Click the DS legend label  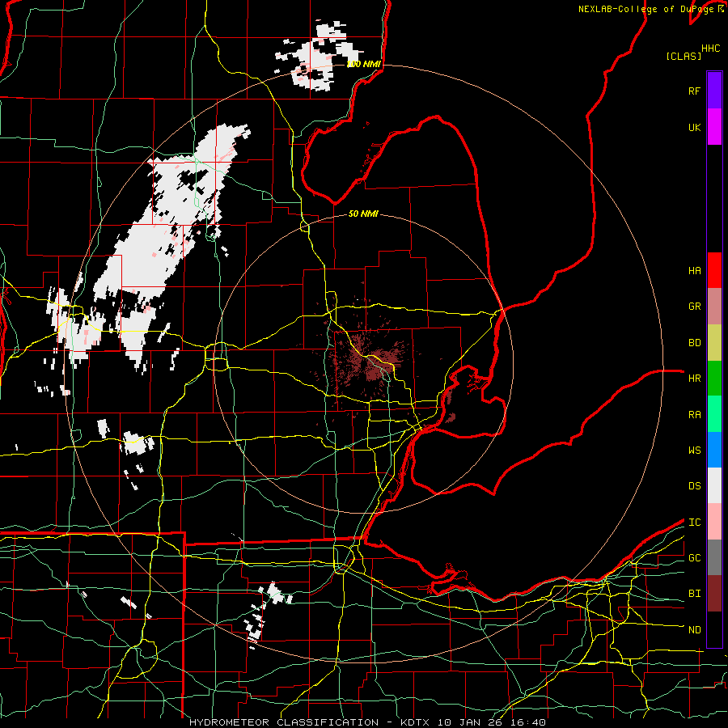point(694,486)
